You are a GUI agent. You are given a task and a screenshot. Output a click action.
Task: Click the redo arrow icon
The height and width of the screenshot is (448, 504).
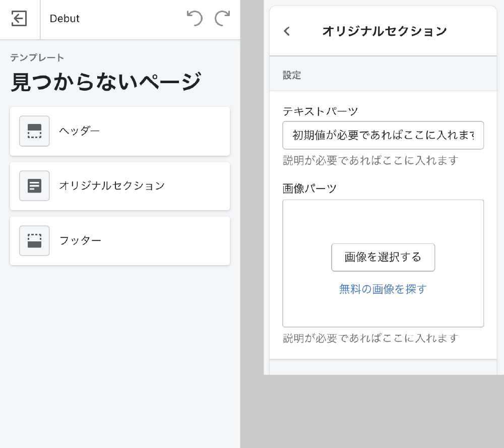[222, 19]
